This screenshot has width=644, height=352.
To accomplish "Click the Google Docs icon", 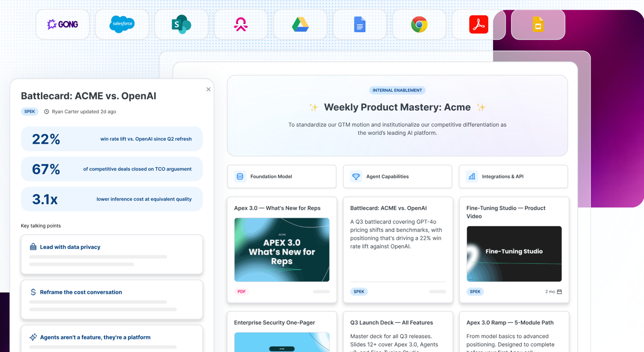I will (x=360, y=24).
